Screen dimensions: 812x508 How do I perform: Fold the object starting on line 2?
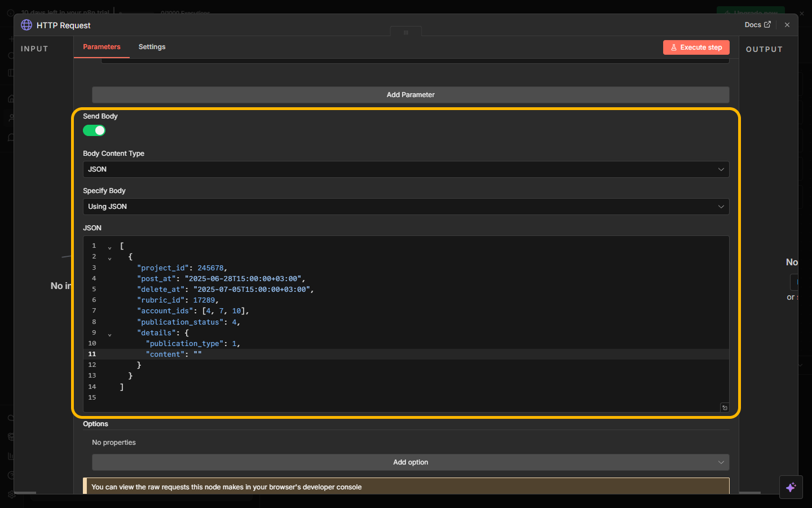click(110, 258)
